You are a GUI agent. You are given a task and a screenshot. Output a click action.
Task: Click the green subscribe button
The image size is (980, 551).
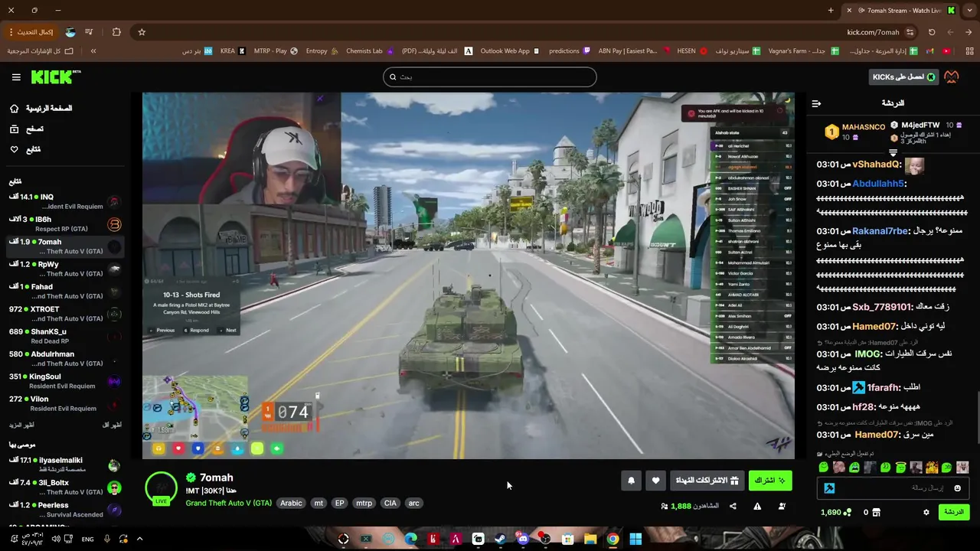pos(770,481)
